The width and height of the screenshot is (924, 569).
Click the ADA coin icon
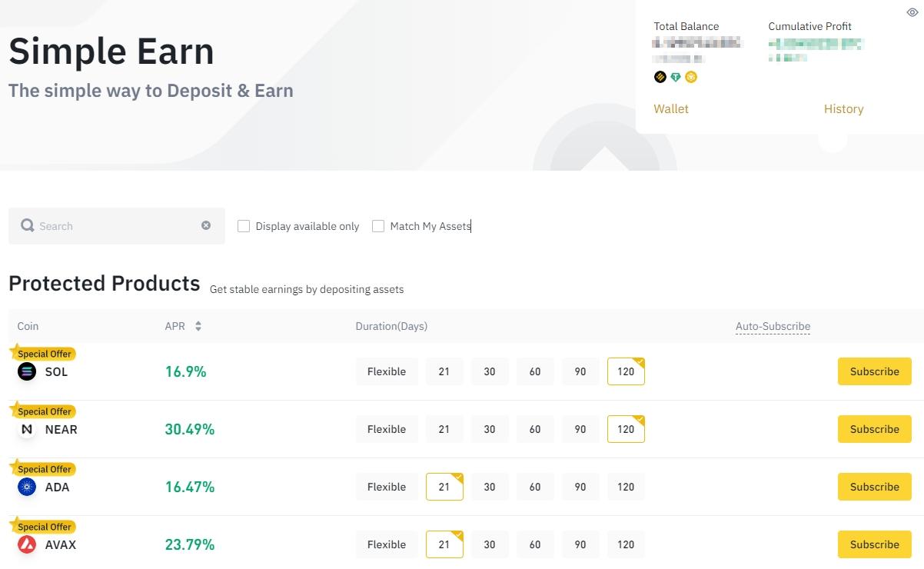pyautogui.click(x=27, y=487)
